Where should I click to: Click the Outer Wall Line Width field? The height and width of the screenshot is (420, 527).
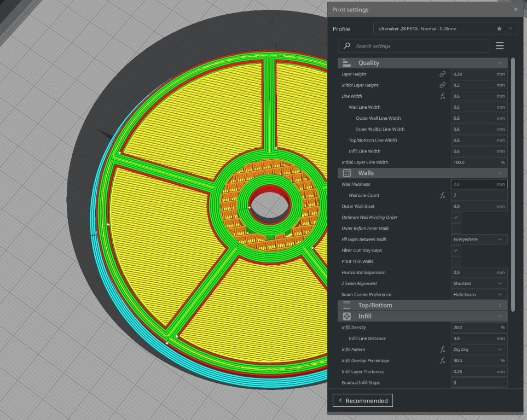[x=479, y=118]
